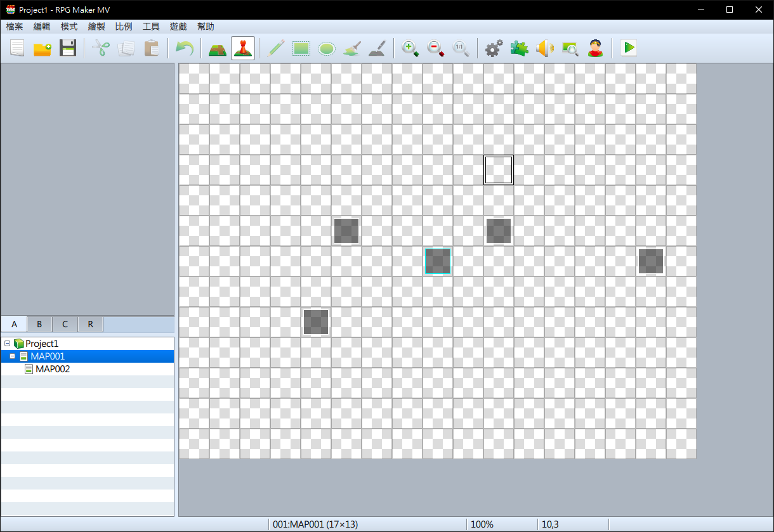Save project using the floppy disk icon

68,48
